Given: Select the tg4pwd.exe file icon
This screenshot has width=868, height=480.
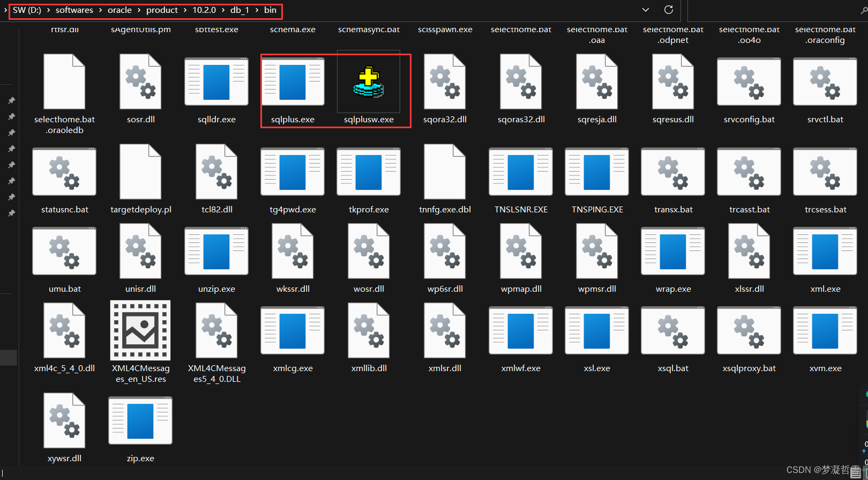Looking at the screenshot, I should point(293,172).
